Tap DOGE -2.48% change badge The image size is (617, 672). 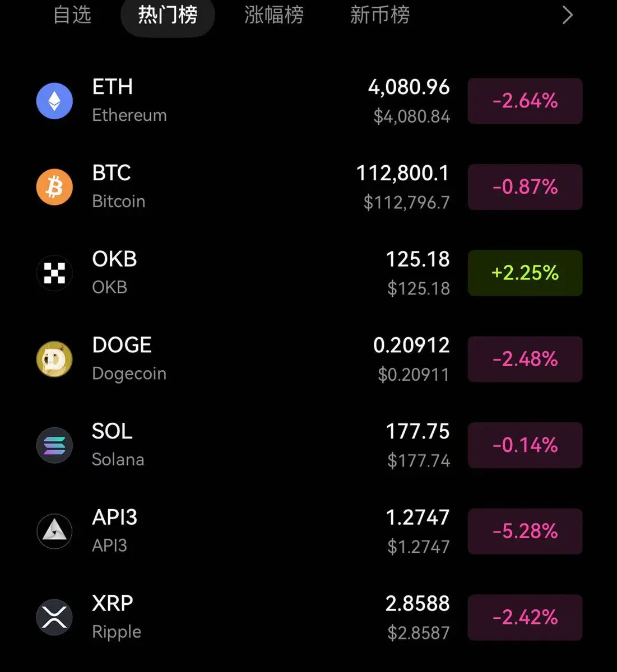pyautogui.click(x=525, y=359)
